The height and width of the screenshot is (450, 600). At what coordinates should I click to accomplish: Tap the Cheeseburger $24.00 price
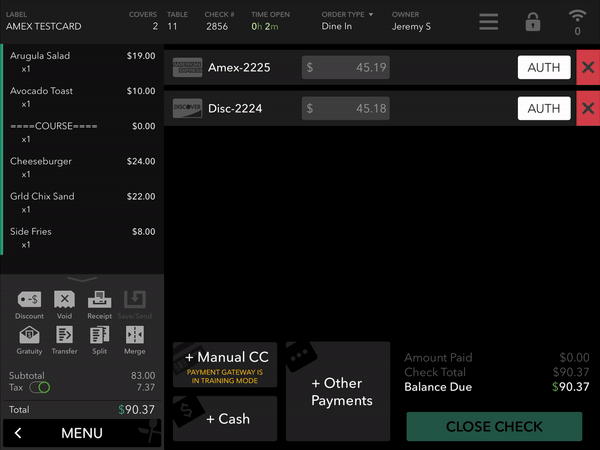(x=141, y=161)
